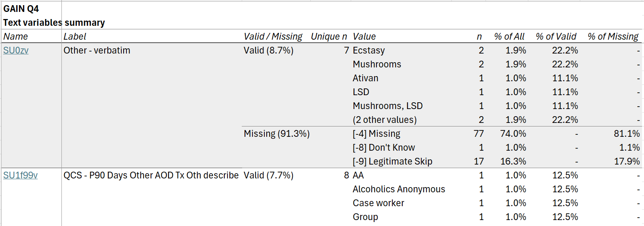Viewport: 644px width, 226px height.
Task: Click the Ecstasy value cell
Action: [369, 50]
